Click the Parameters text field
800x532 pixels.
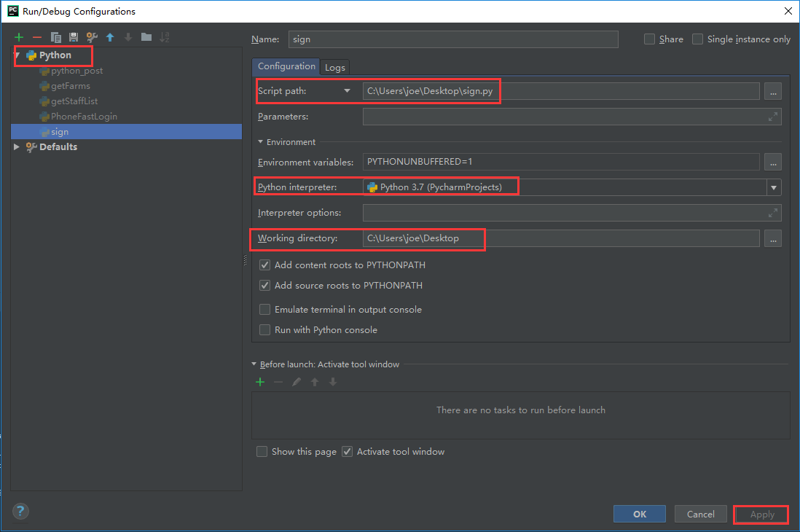(x=572, y=117)
